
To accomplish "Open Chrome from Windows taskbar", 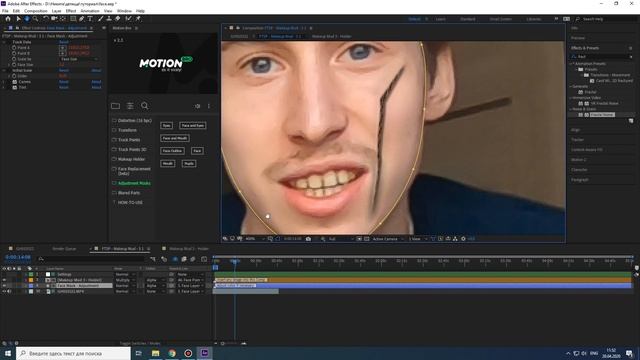I will point(172,353).
